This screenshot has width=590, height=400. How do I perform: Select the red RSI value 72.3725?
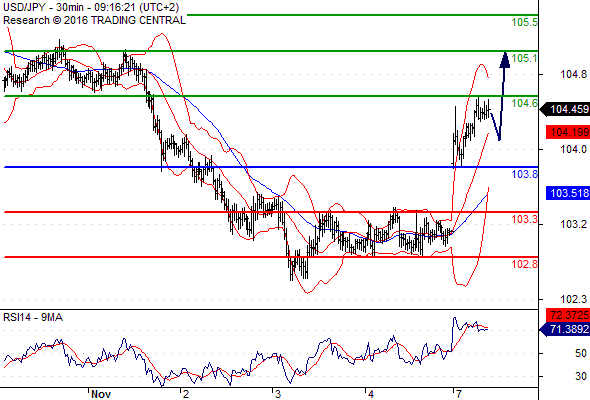568,315
